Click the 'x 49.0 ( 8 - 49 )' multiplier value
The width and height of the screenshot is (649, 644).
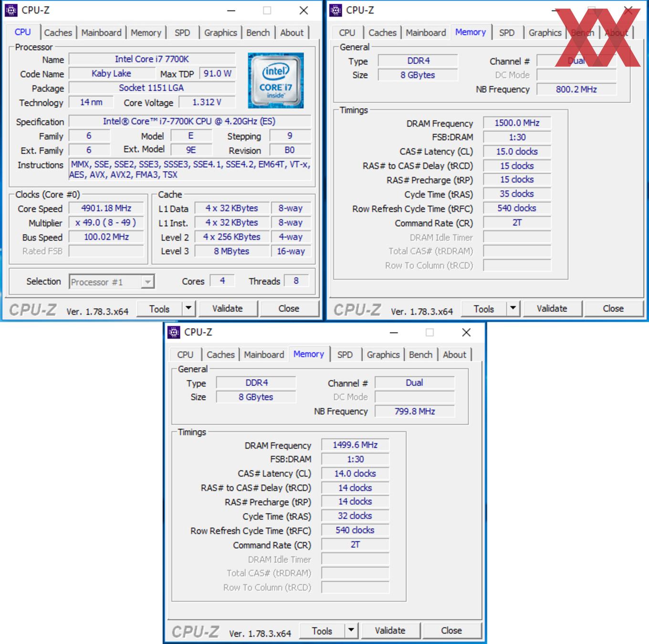point(106,222)
